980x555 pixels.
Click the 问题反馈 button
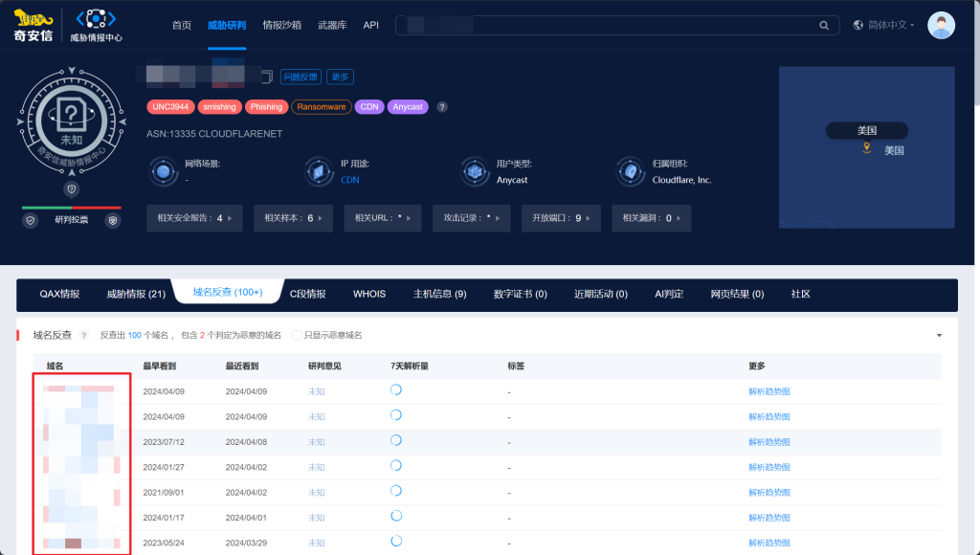(x=301, y=77)
